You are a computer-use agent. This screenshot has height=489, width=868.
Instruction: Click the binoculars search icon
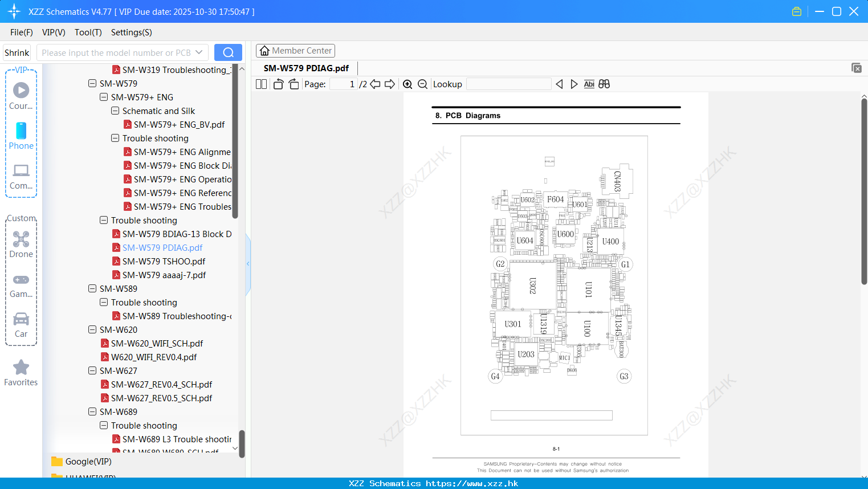point(604,84)
